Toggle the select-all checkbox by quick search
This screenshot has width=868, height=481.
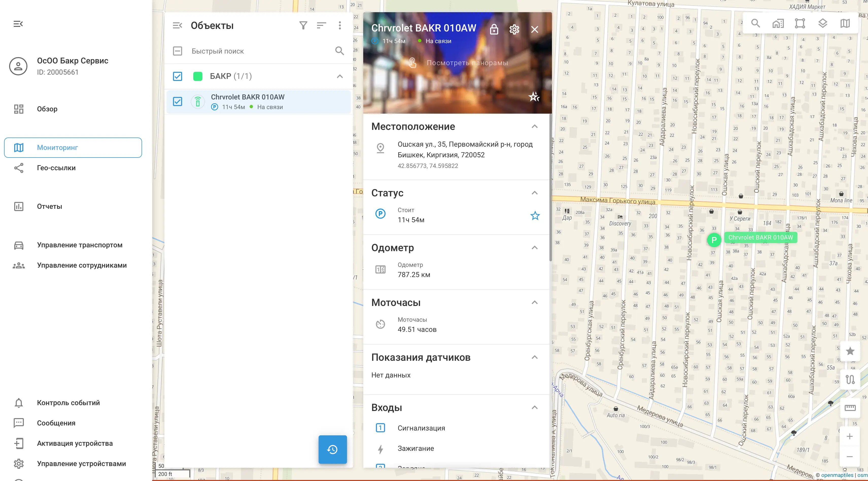click(178, 51)
